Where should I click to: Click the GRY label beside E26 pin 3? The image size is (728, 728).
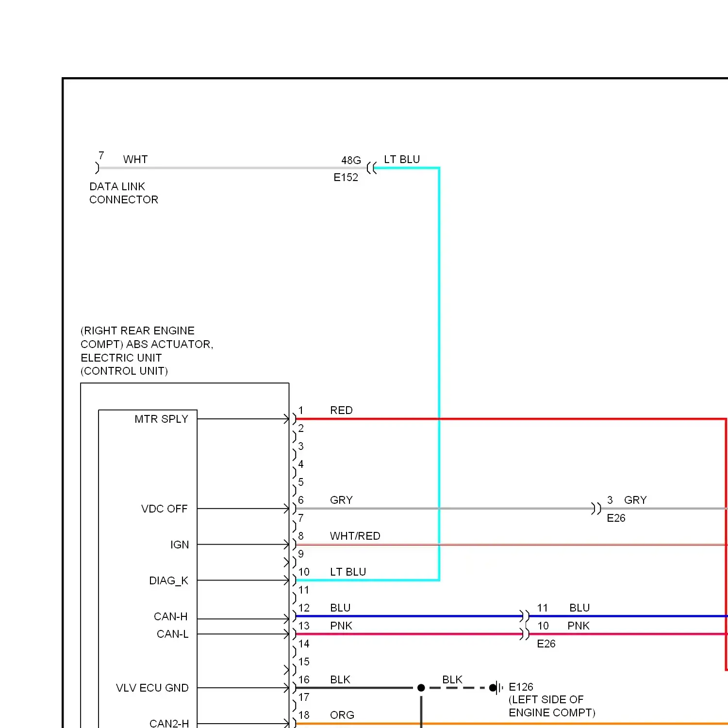click(x=635, y=500)
